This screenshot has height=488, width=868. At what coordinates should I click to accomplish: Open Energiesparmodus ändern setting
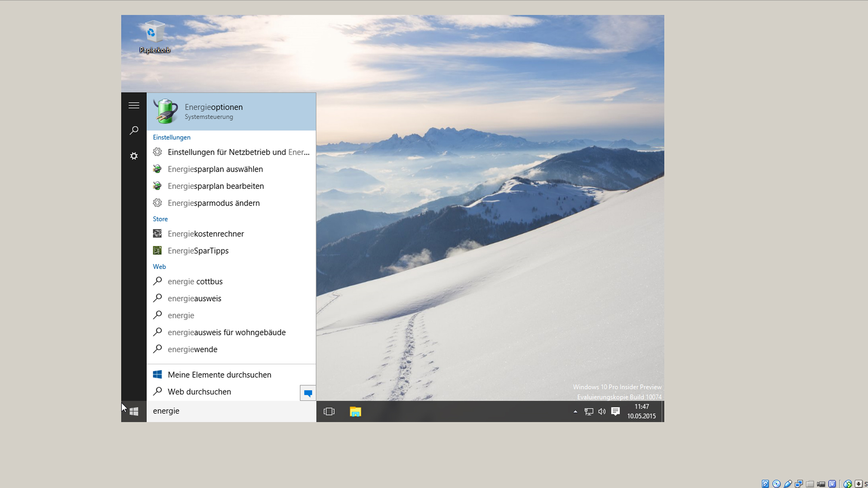point(231,203)
